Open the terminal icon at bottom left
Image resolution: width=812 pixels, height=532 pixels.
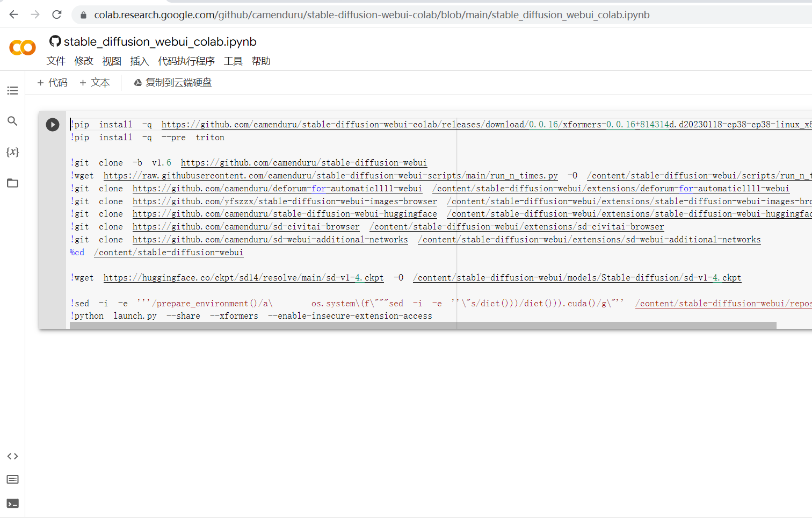coord(12,504)
